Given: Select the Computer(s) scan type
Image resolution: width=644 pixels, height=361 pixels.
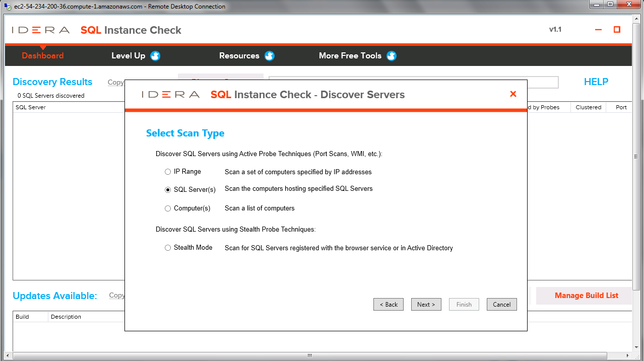Looking at the screenshot, I should pyautogui.click(x=167, y=208).
